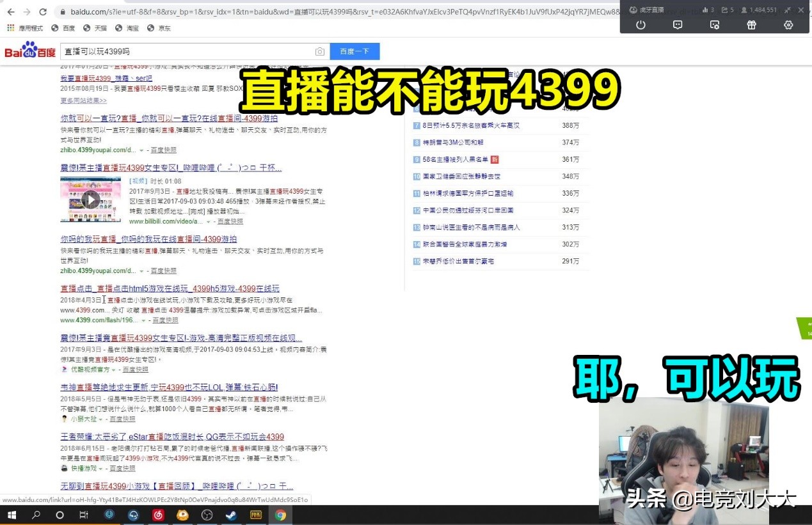Launch Steam from the taskbar
Image resolution: width=812 pixels, height=525 pixels.
(x=231, y=516)
